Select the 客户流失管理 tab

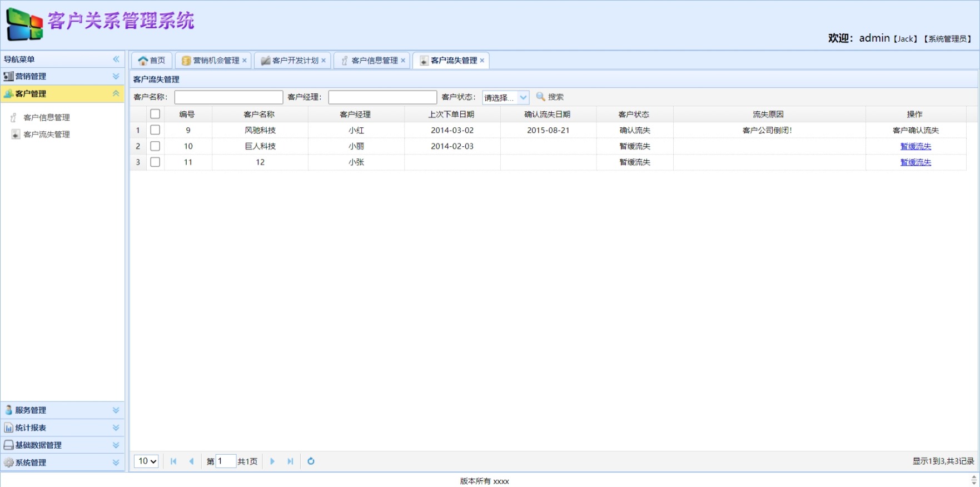pyautogui.click(x=451, y=61)
